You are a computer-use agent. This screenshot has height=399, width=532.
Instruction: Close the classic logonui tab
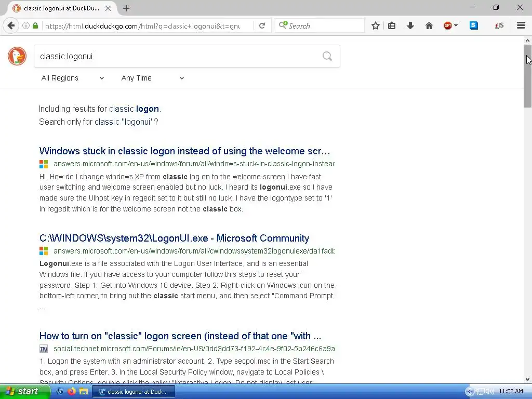(108, 8)
